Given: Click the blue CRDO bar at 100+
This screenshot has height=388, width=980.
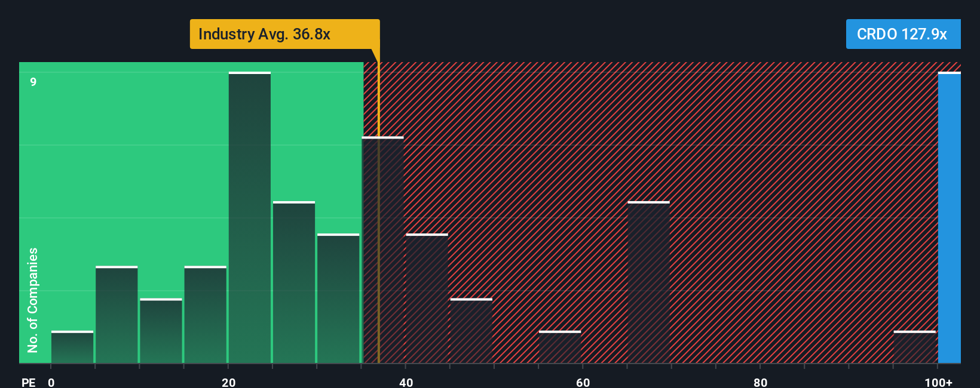Looking at the screenshot, I should coord(950,218).
